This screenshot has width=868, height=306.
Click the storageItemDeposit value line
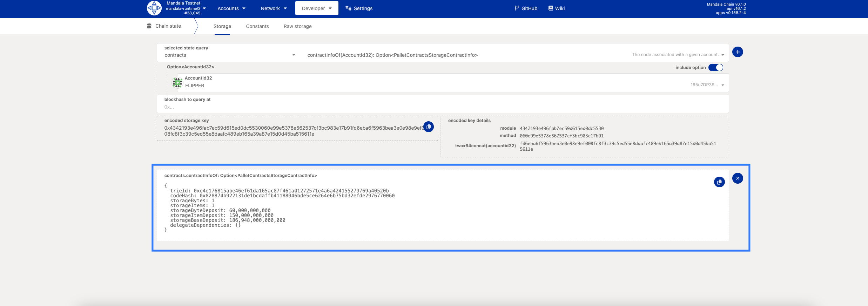(x=222, y=215)
